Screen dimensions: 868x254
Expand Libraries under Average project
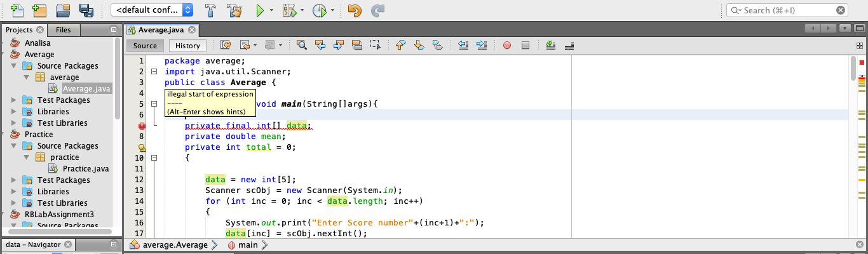[x=15, y=111]
